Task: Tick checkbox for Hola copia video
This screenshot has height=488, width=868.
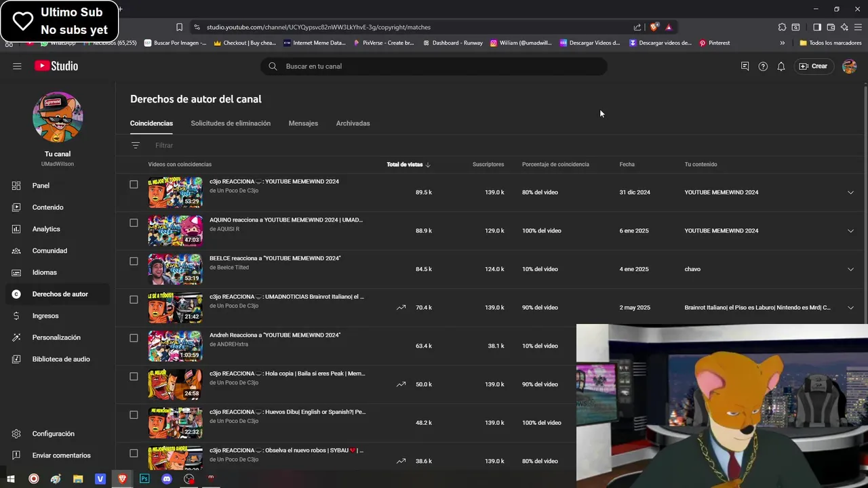Action: tap(134, 376)
